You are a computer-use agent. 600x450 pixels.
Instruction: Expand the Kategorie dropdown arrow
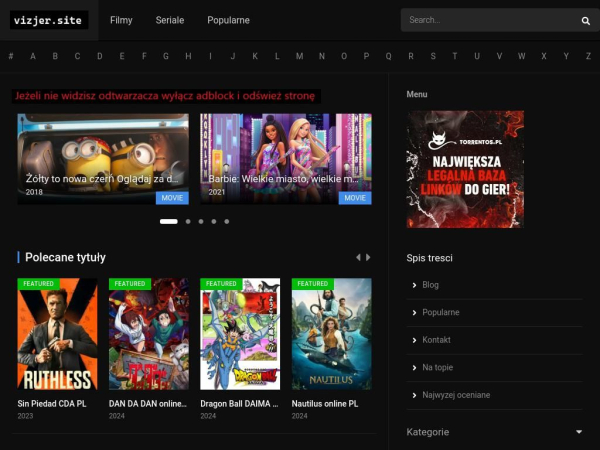tap(579, 432)
